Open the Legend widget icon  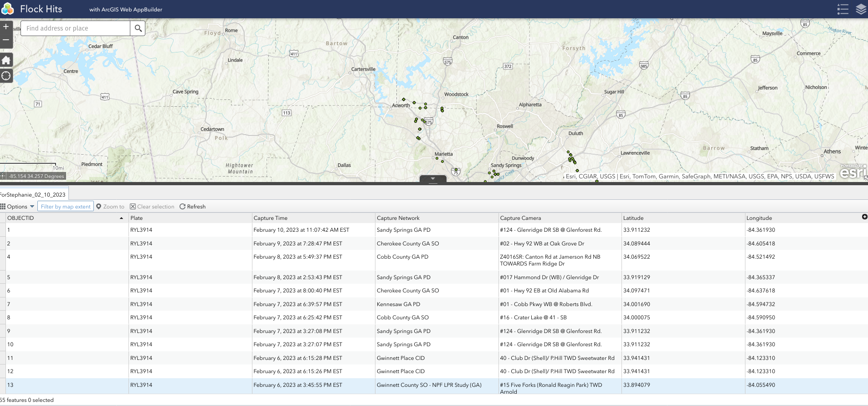[x=842, y=9]
